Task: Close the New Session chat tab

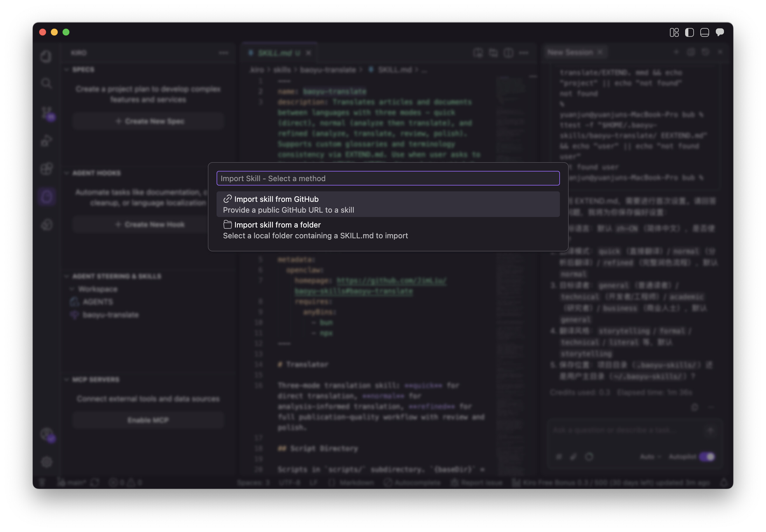Action: coord(600,52)
